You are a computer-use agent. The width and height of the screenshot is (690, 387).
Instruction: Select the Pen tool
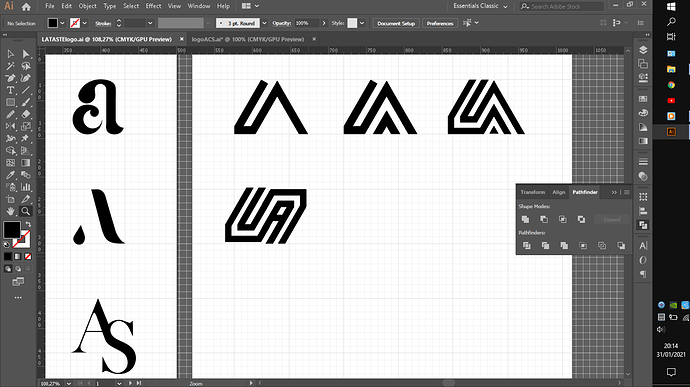[10, 78]
